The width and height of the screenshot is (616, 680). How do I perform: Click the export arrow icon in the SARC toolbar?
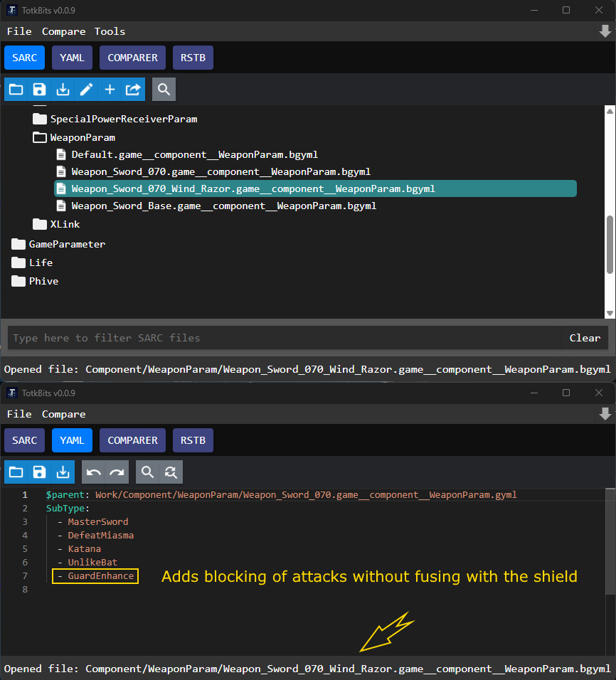[x=133, y=89]
